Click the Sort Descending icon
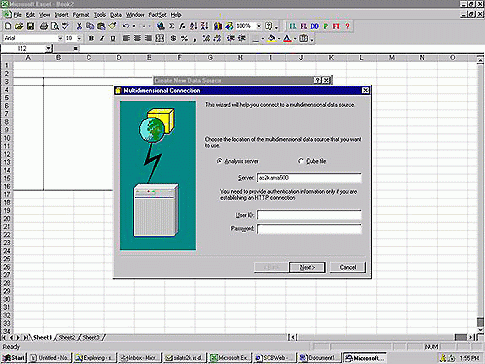 pos(204,26)
